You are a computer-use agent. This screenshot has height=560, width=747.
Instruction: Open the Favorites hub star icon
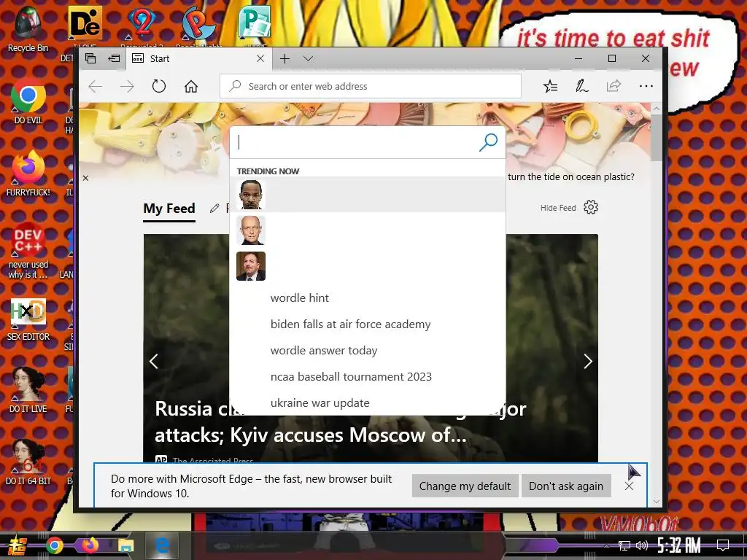pyautogui.click(x=550, y=86)
